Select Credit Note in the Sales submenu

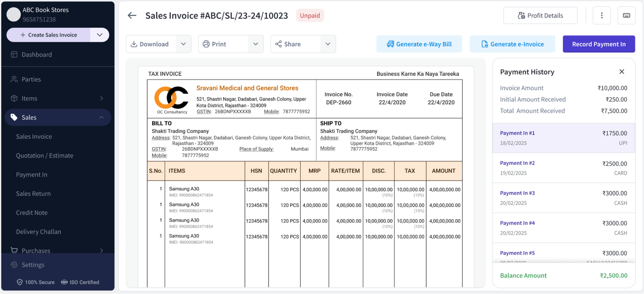[x=32, y=213]
